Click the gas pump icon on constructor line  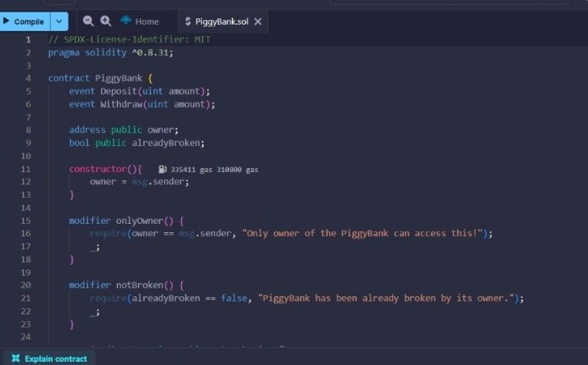click(163, 169)
